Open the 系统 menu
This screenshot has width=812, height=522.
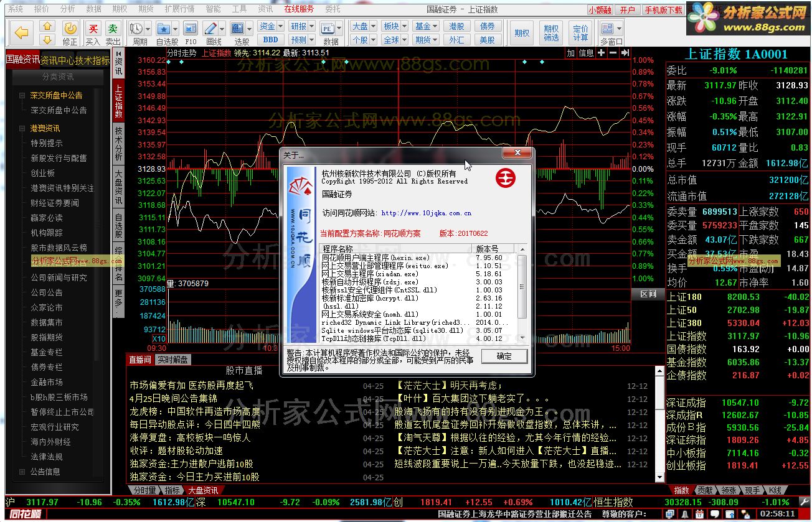[x=15, y=9]
